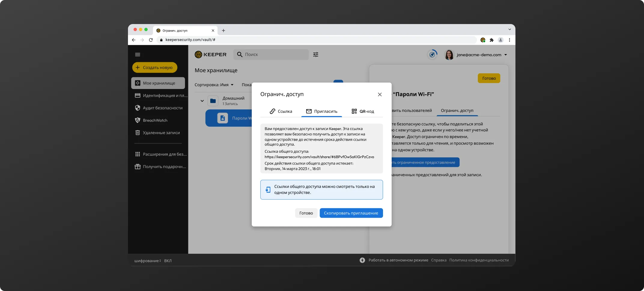
Task: Click the browser forward arrow
Action: tap(142, 40)
